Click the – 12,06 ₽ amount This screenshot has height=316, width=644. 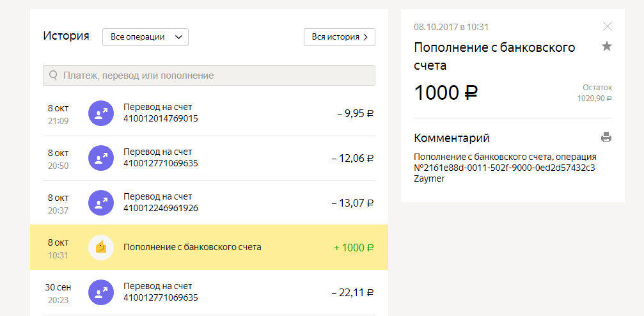pyautogui.click(x=352, y=158)
